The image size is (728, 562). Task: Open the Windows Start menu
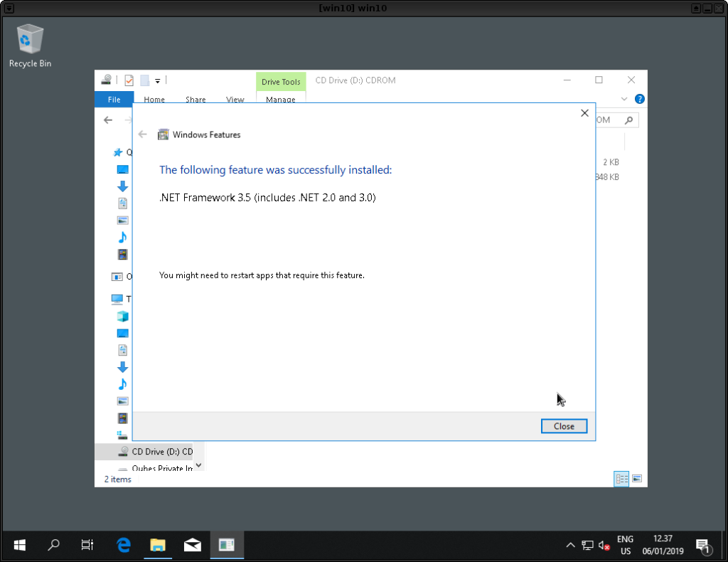(x=19, y=545)
